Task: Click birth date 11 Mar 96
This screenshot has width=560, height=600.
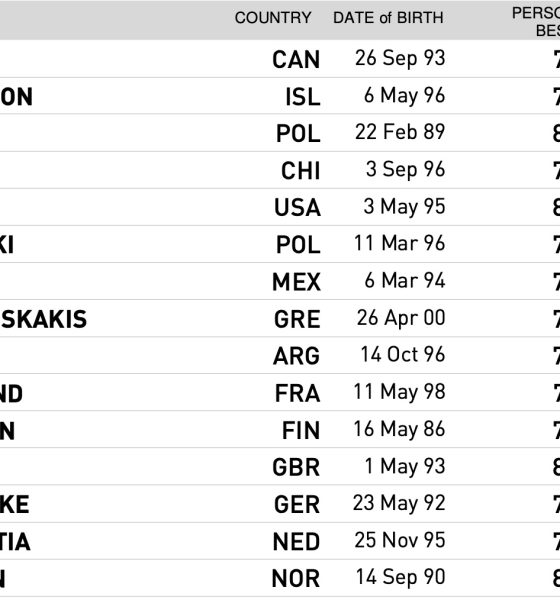Action: point(399,243)
